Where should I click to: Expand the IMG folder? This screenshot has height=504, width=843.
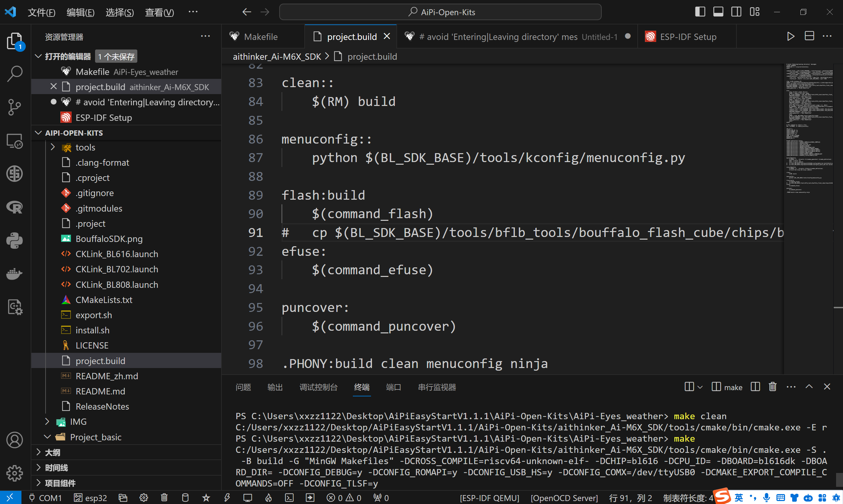(x=48, y=421)
